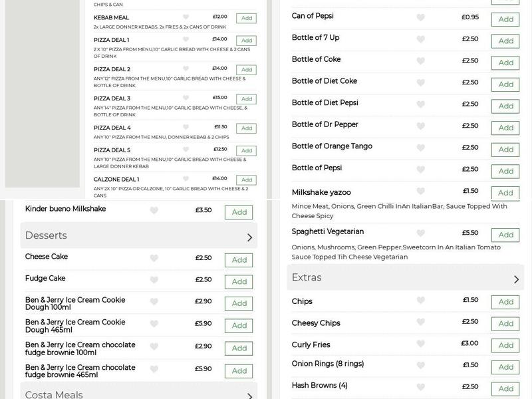This screenshot has width=532, height=399.
Task: Add Hash Browns to the order
Action: click(505, 387)
